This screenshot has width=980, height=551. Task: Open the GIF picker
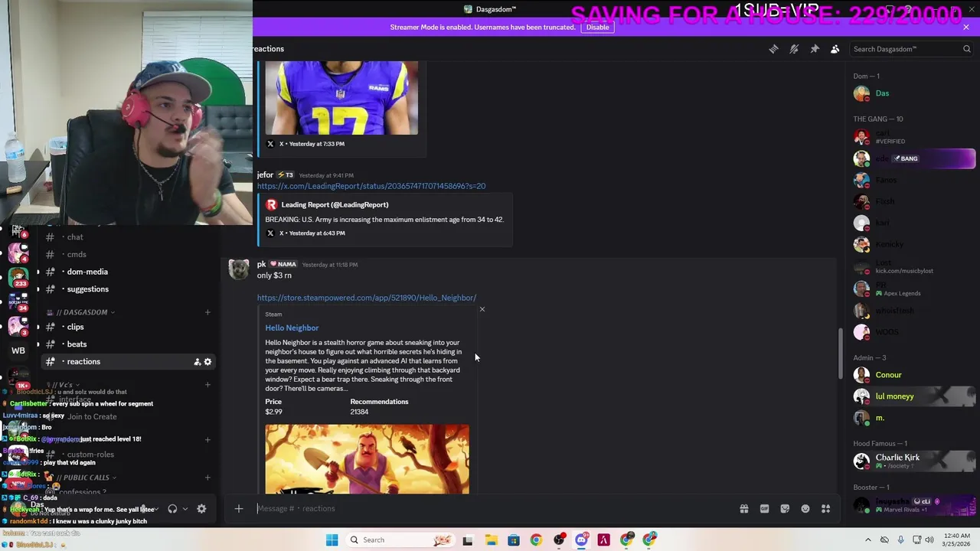[764, 509]
